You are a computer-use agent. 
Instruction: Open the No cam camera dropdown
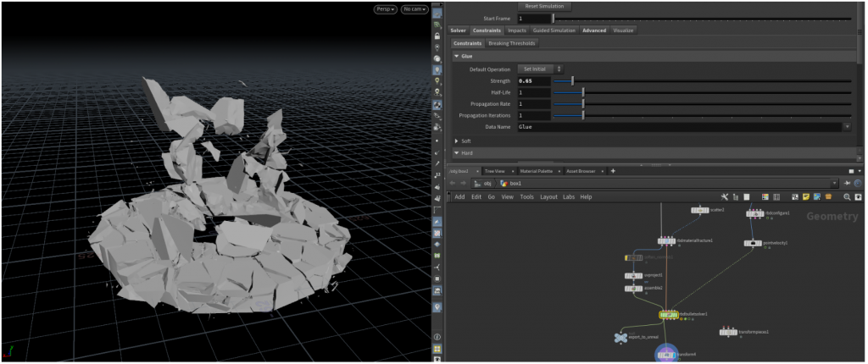(x=415, y=9)
